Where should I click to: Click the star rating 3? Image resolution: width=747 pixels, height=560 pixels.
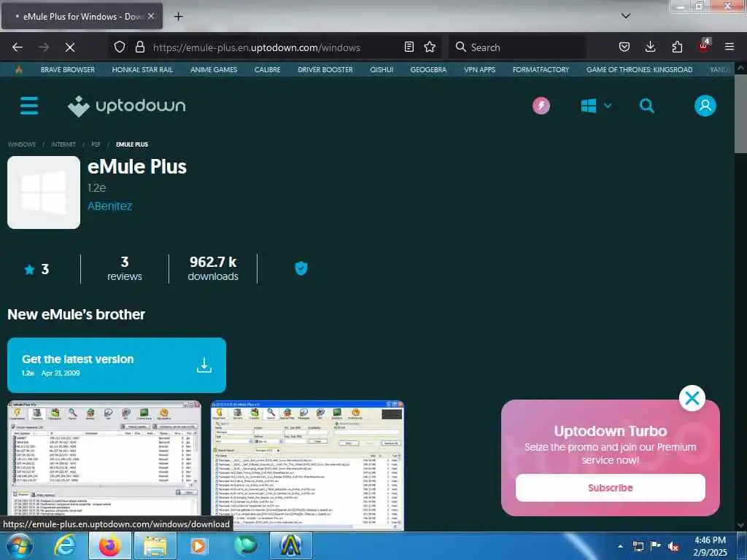point(36,270)
